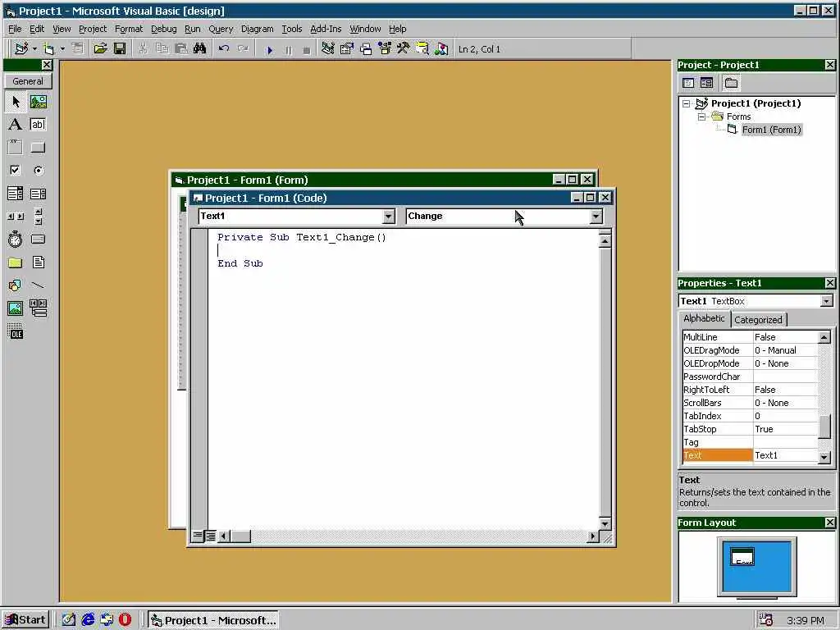Click the Find binoculars icon

(x=200, y=48)
